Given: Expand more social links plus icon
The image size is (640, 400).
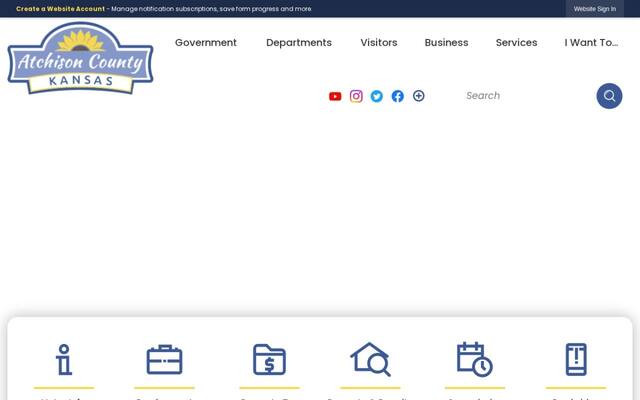Looking at the screenshot, I should 418,96.
